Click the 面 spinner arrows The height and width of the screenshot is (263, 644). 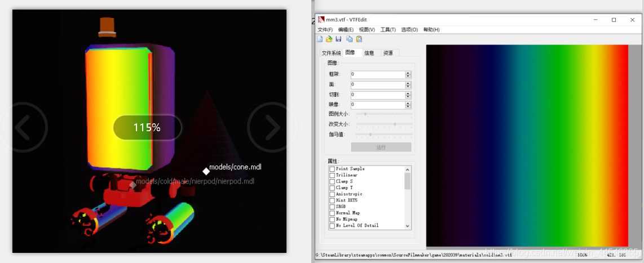tap(408, 85)
